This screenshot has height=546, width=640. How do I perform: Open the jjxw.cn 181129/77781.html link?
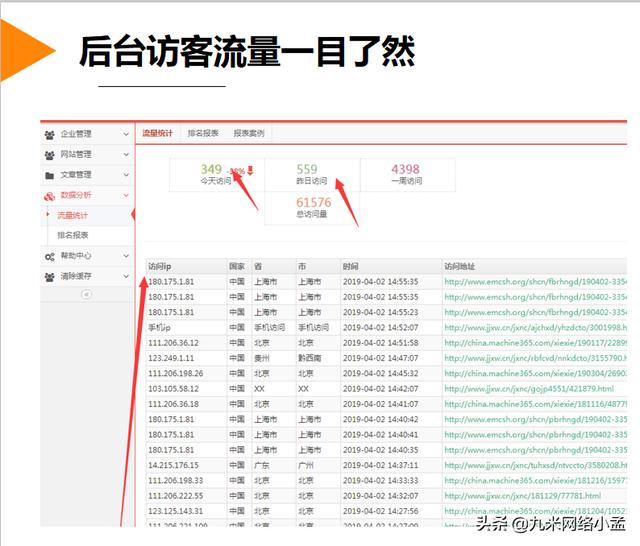pyautogui.click(x=522, y=496)
